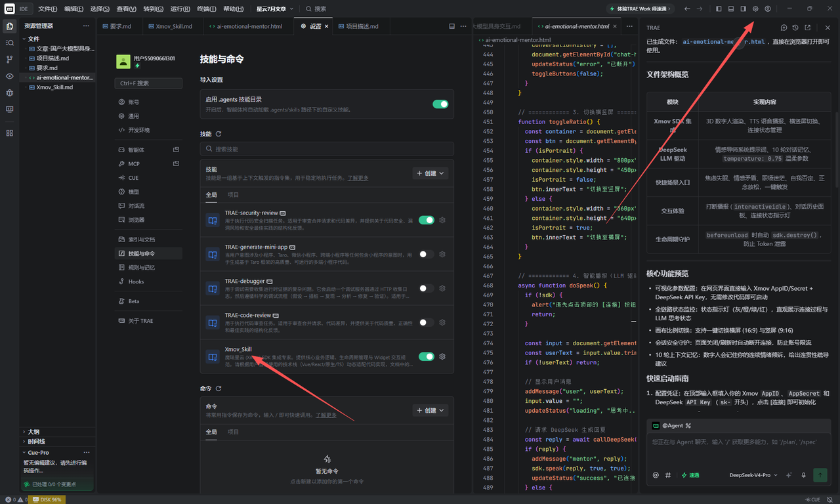The height and width of the screenshot is (504, 840).
Task: Open the settings gear in the title bar
Action: [755, 9]
